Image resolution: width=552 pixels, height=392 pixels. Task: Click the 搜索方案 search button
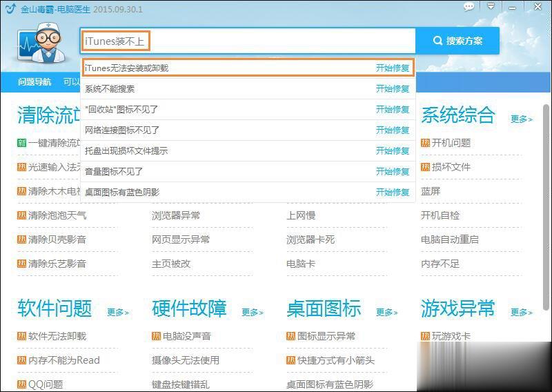point(457,41)
